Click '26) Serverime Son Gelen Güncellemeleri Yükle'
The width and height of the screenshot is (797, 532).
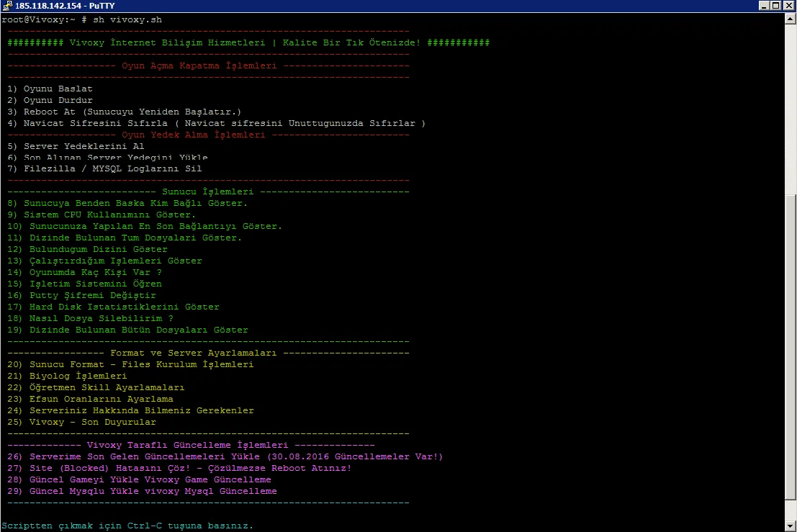point(225,457)
